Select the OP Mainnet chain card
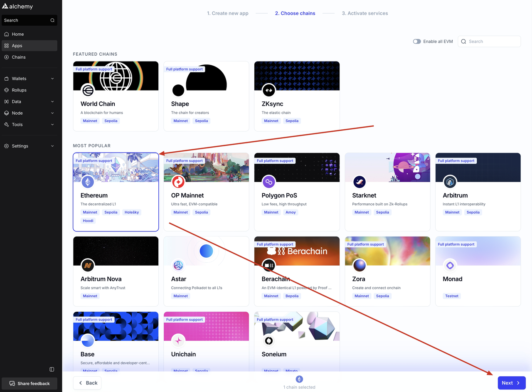The height and width of the screenshot is (392, 532). (206, 195)
